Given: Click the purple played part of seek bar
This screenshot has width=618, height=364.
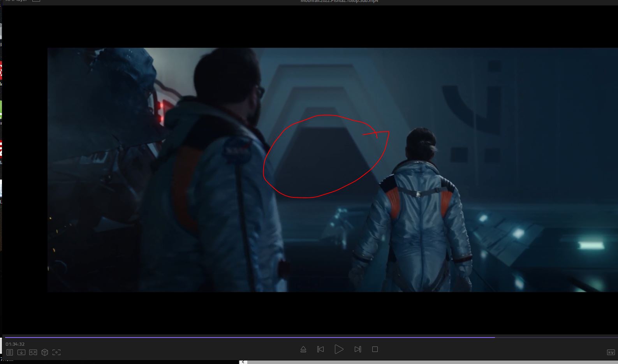Looking at the screenshot, I should click(249, 337).
